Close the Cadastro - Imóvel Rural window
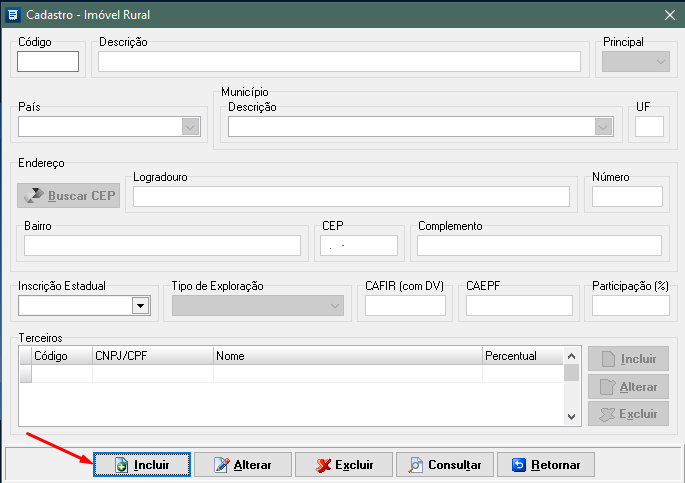 point(669,14)
